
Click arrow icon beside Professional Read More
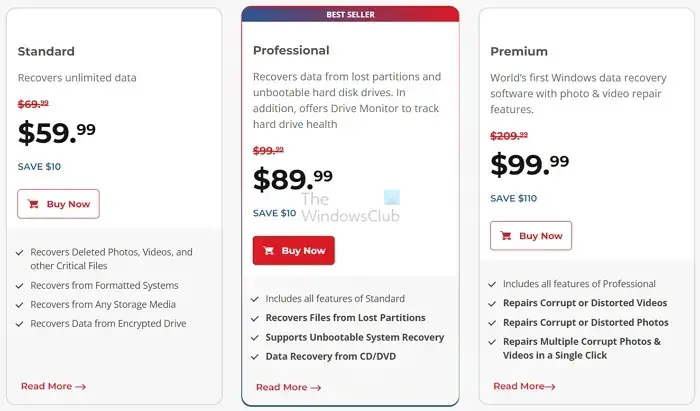click(316, 388)
